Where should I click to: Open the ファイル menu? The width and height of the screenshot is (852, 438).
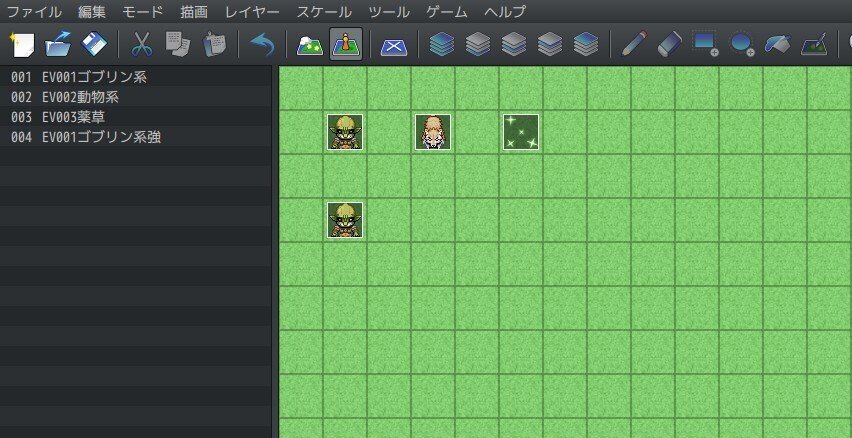(x=34, y=11)
